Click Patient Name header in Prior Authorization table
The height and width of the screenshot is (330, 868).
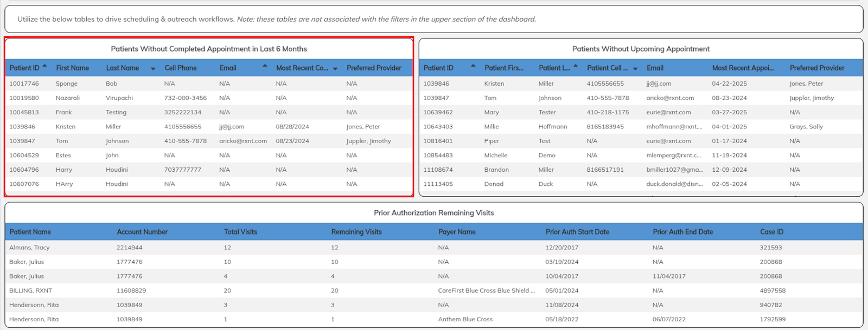[x=30, y=231]
